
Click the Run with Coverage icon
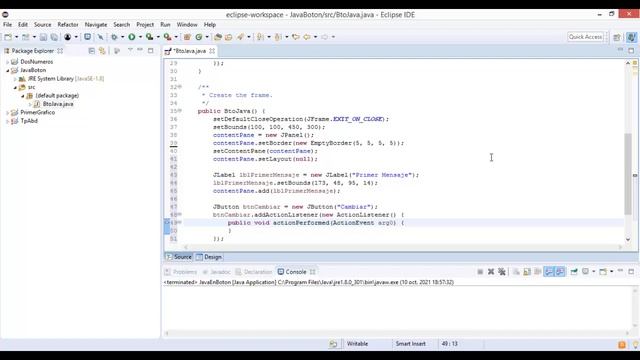point(150,37)
